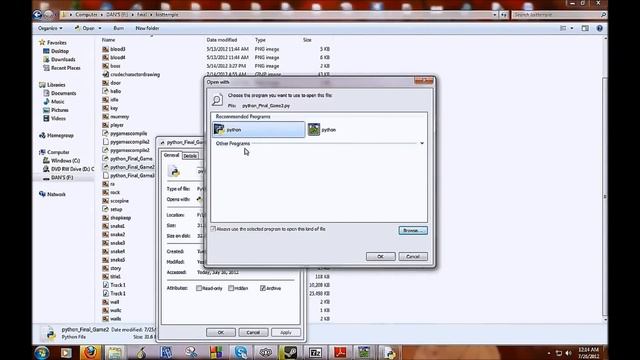Click OK in the Open with dialog
640x360 pixels.
point(380,256)
